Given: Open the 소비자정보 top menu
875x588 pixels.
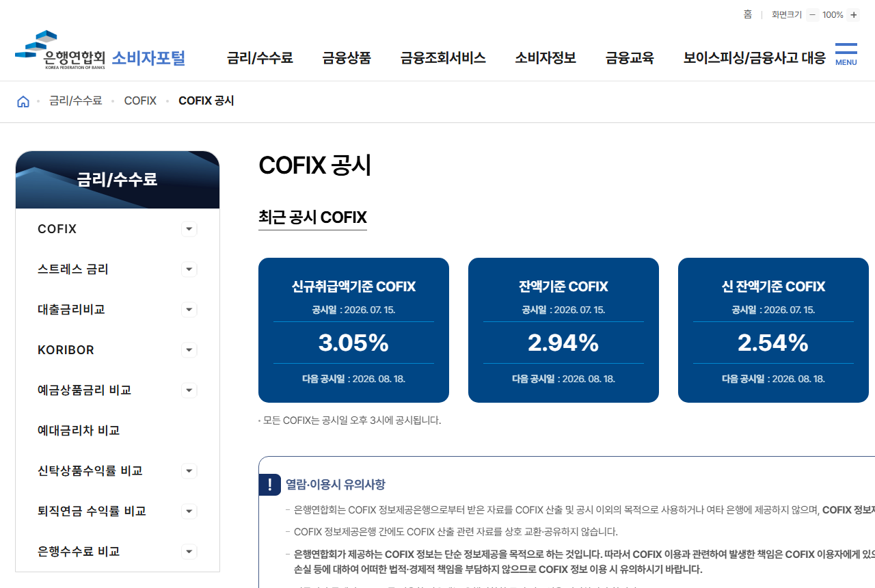Looking at the screenshot, I should coord(546,58).
